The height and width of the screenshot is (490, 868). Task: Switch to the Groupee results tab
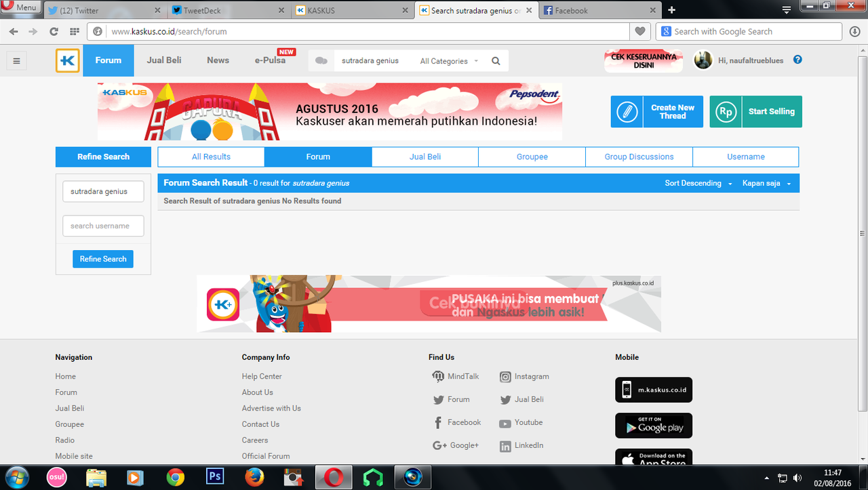[532, 157]
